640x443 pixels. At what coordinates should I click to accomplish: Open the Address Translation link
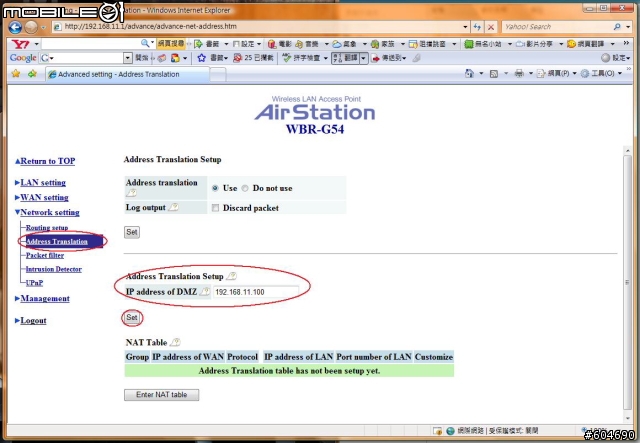coord(57,241)
